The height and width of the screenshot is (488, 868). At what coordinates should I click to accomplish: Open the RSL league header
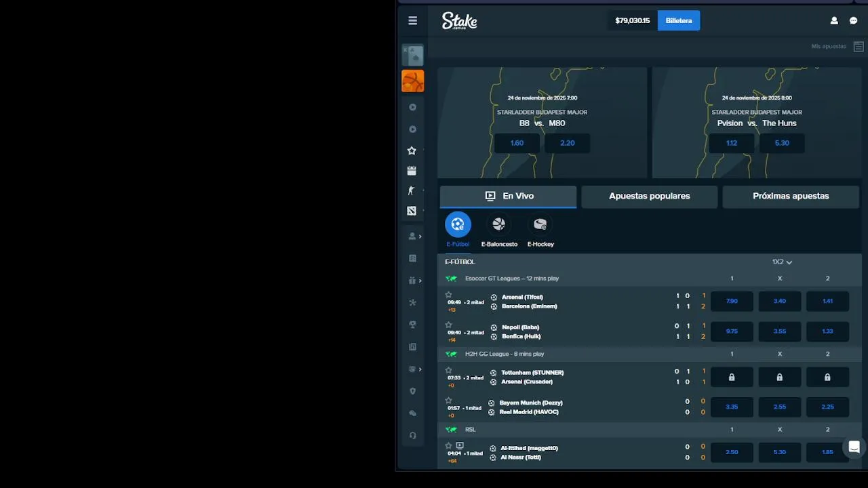point(470,430)
